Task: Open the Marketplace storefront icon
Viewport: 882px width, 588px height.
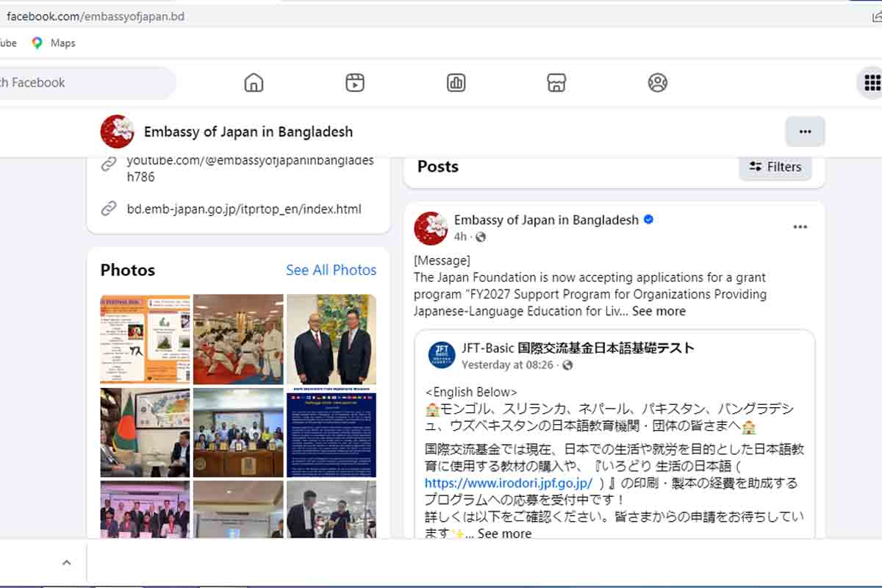Action: (x=556, y=82)
